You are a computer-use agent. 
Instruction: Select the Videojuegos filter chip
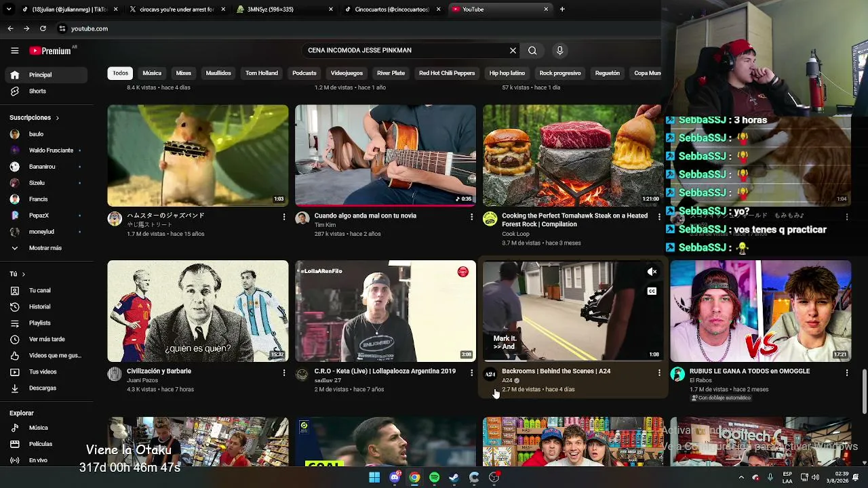point(347,73)
